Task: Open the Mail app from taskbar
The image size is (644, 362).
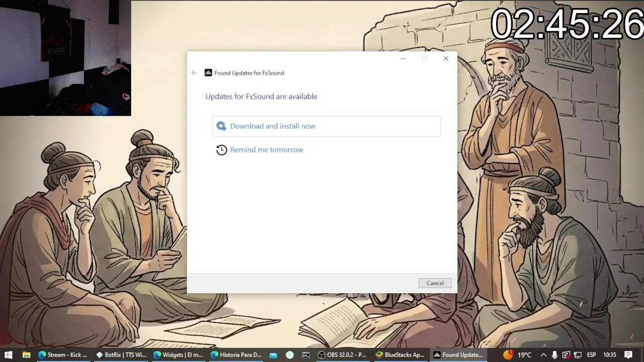Action: coord(273,355)
